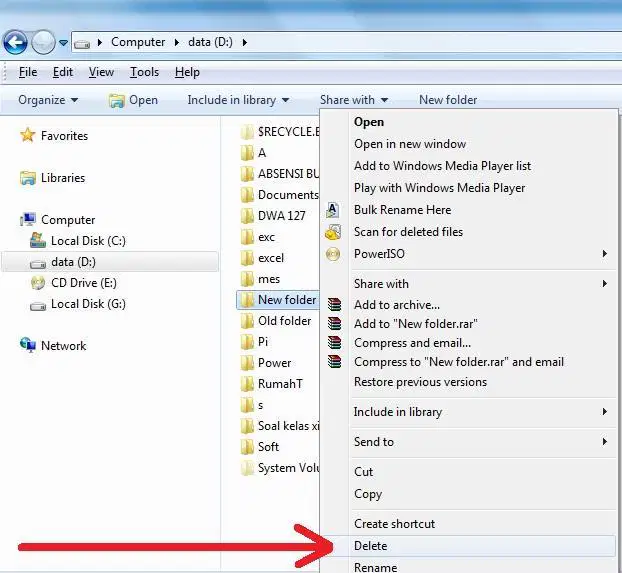The image size is (622, 573).
Task: Open the File menu
Action: click(28, 72)
